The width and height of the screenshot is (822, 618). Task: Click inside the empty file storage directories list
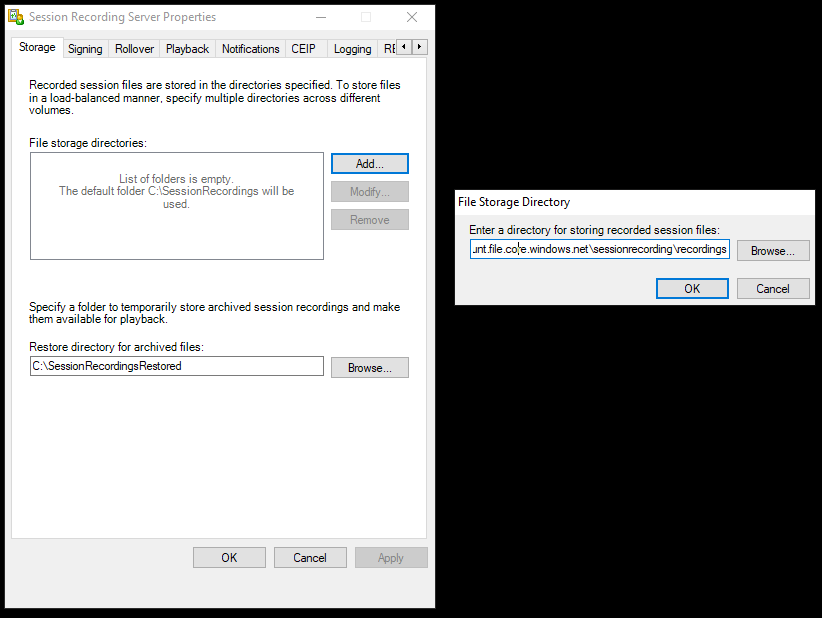176,206
